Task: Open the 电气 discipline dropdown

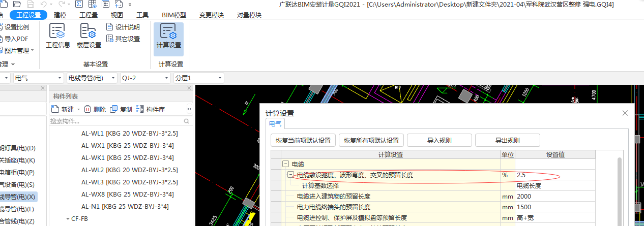Action: click(x=38, y=78)
